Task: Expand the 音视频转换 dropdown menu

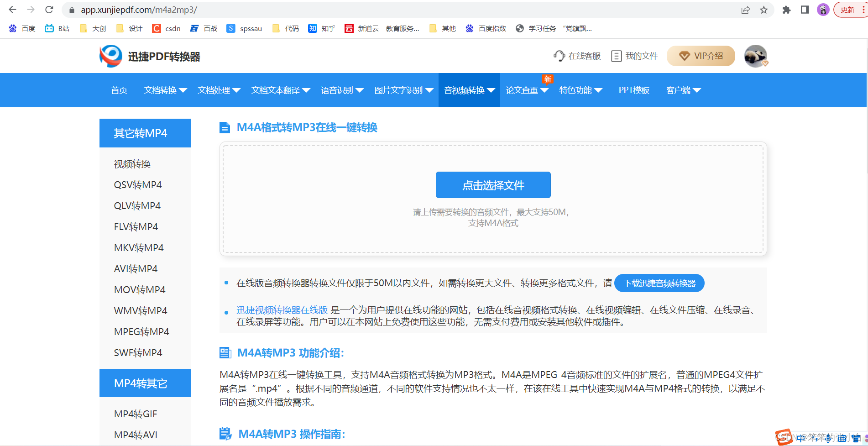Action: click(469, 90)
